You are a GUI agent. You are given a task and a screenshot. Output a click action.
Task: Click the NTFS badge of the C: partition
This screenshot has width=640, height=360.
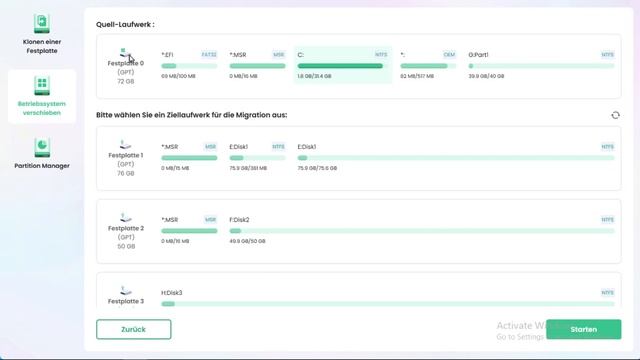point(381,55)
